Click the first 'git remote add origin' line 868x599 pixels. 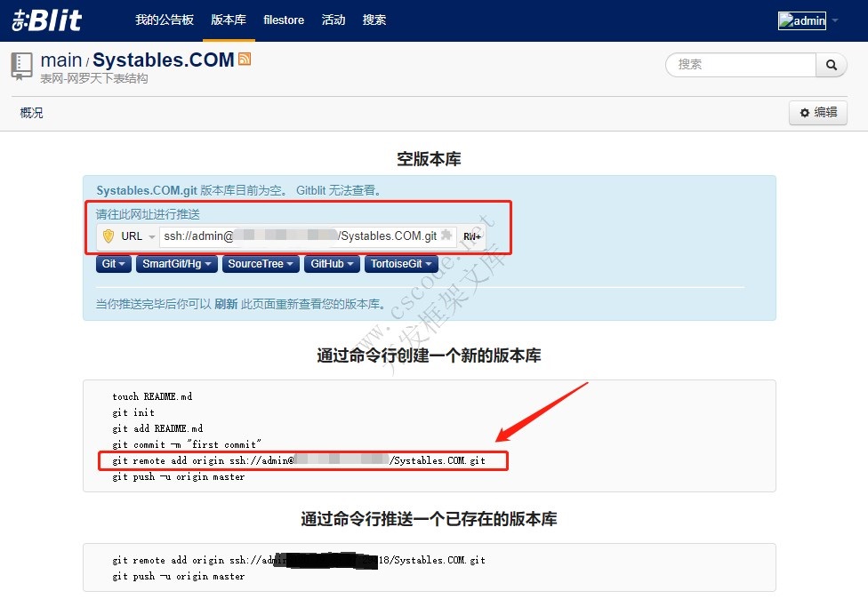pyautogui.click(x=299, y=460)
